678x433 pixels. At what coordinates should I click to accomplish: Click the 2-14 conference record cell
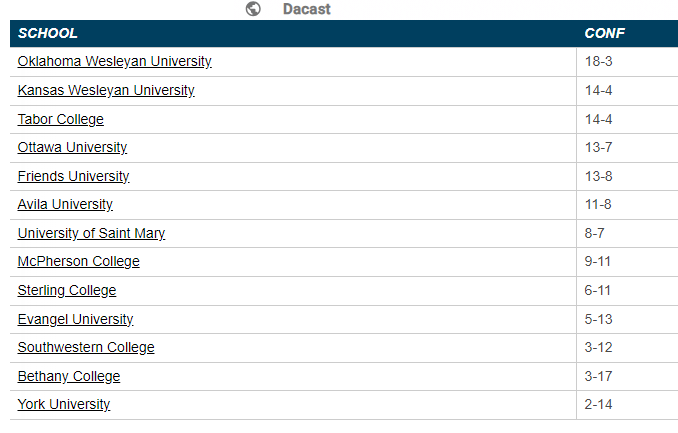598,405
